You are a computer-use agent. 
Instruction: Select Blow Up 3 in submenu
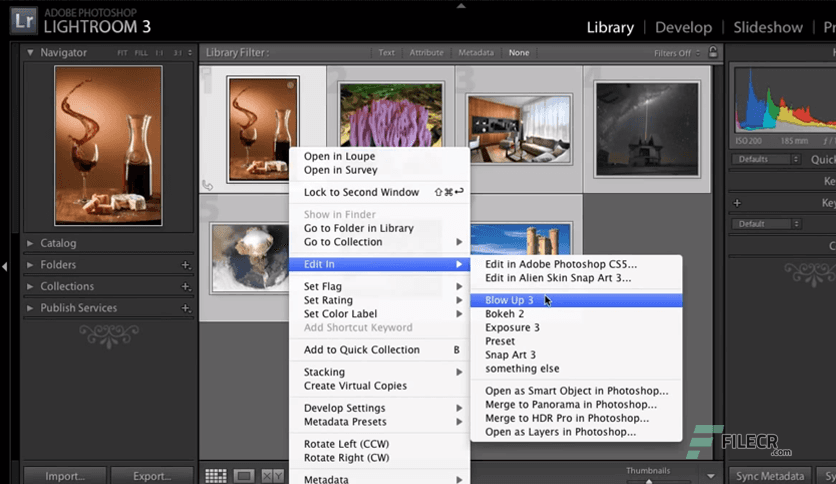point(576,300)
